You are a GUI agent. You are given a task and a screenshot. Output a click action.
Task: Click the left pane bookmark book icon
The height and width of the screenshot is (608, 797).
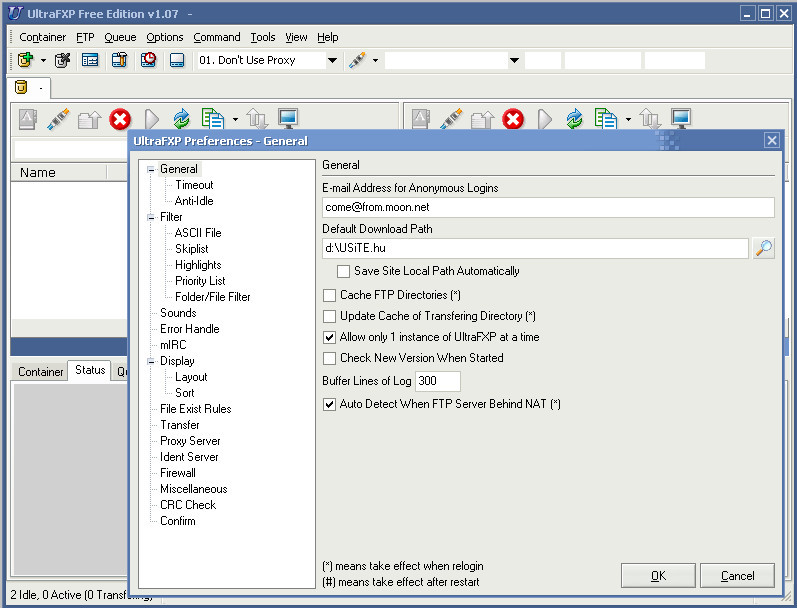tap(27, 119)
